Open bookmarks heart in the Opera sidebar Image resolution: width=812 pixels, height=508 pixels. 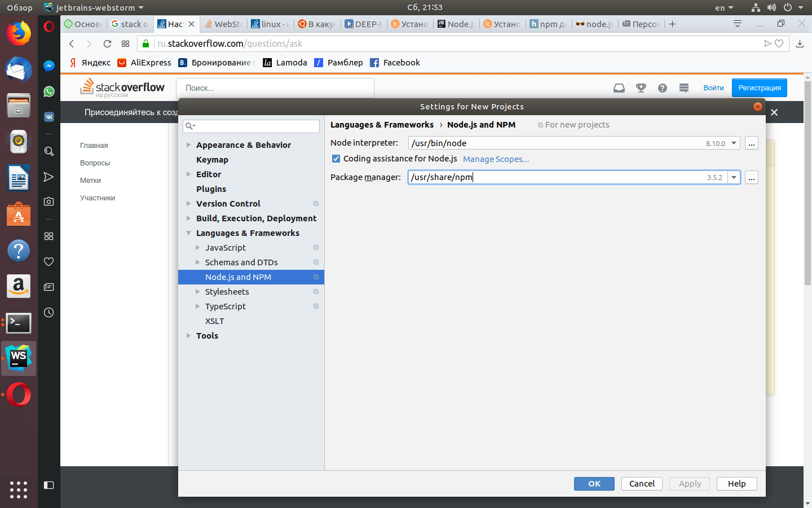click(49, 261)
